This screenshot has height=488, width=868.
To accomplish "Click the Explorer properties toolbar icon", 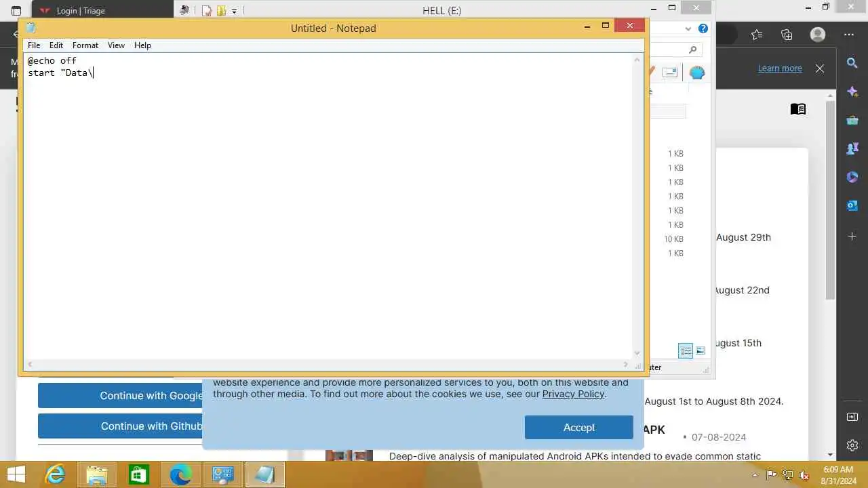I will [207, 11].
